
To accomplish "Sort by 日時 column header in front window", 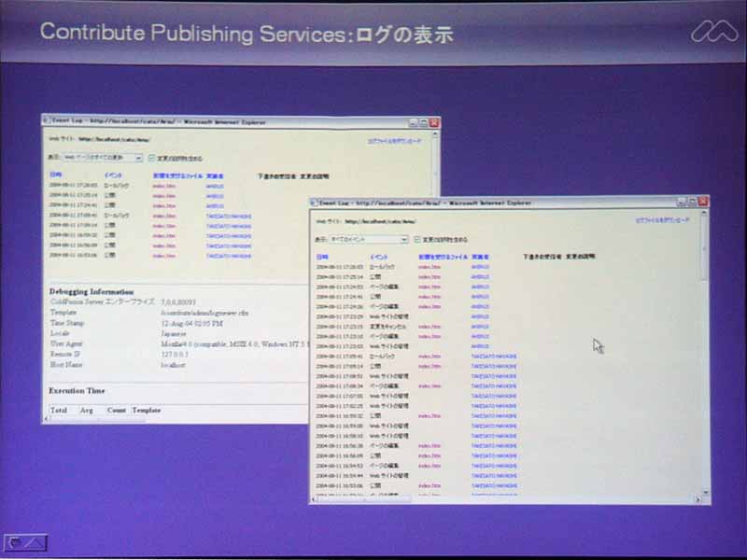I will click(322, 258).
